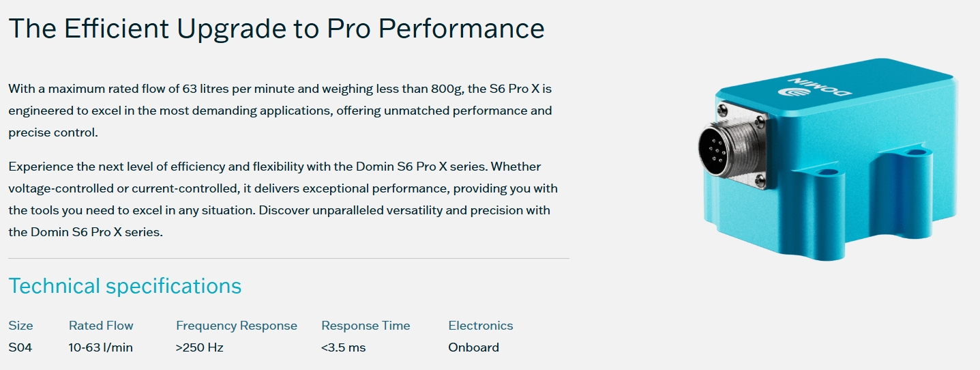
Task: Select the 'Frequency Response' label
Action: click(237, 326)
